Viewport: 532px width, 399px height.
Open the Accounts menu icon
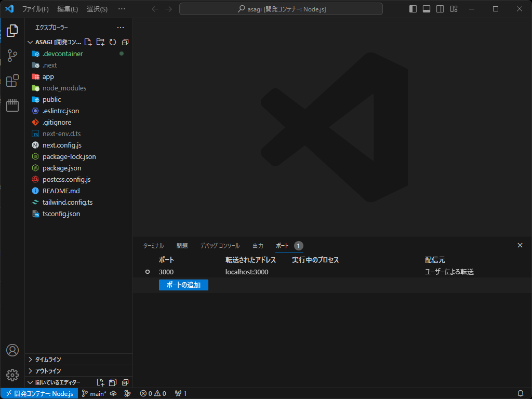pyautogui.click(x=12, y=350)
